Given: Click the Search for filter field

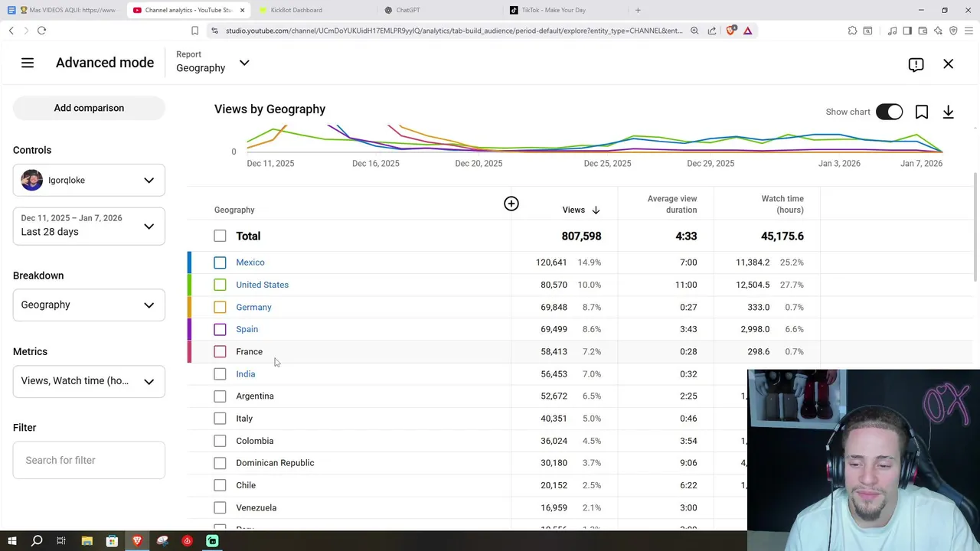Looking at the screenshot, I should (89, 460).
